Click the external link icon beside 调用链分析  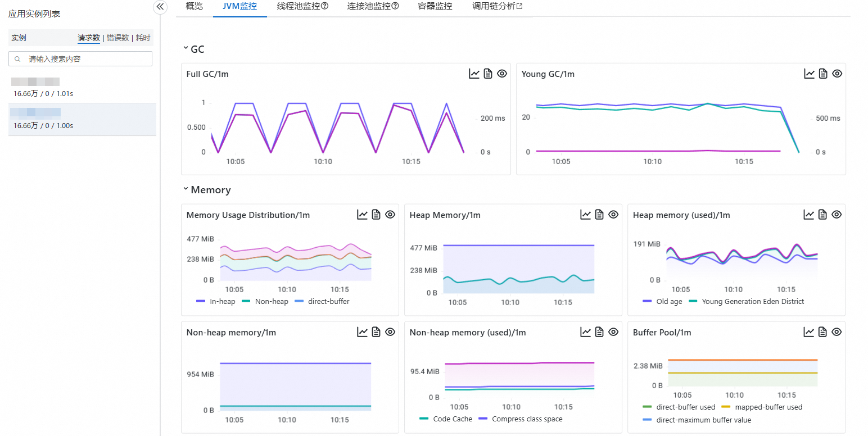[x=519, y=7]
